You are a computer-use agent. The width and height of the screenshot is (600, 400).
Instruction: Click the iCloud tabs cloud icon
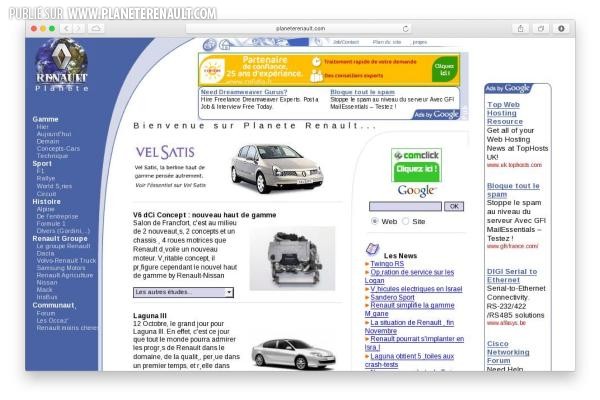pyautogui.click(x=96, y=29)
